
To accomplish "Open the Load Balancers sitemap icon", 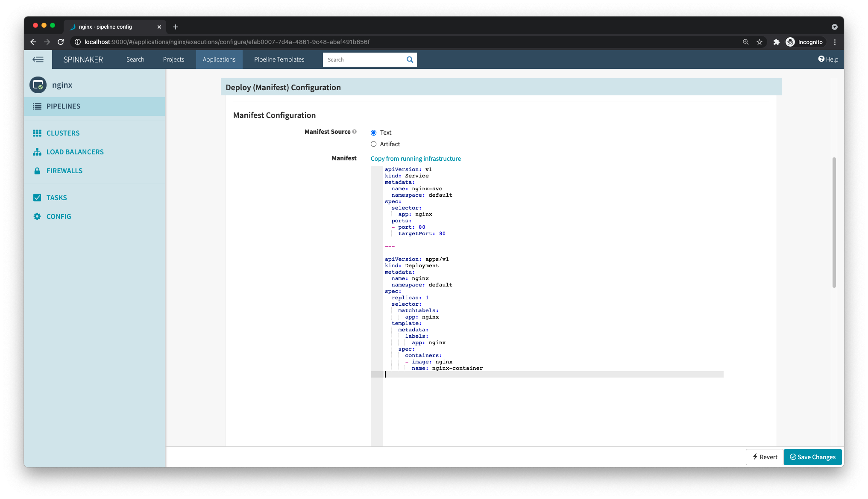I will 37,152.
